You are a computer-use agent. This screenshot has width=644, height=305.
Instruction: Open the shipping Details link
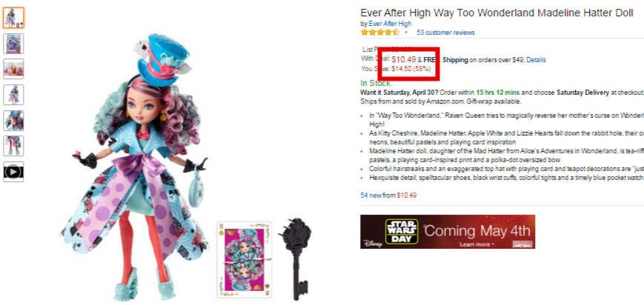click(x=536, y=60)
